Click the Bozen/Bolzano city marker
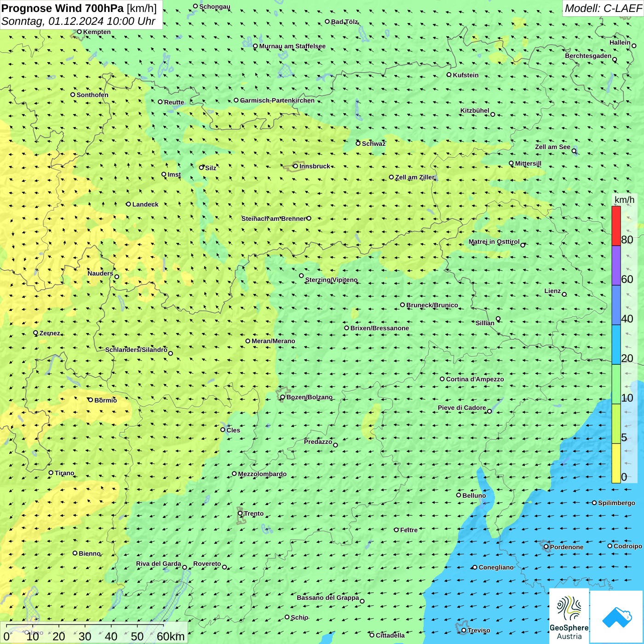The height and width of the screenshot is (644, 644). click(282, 397)
